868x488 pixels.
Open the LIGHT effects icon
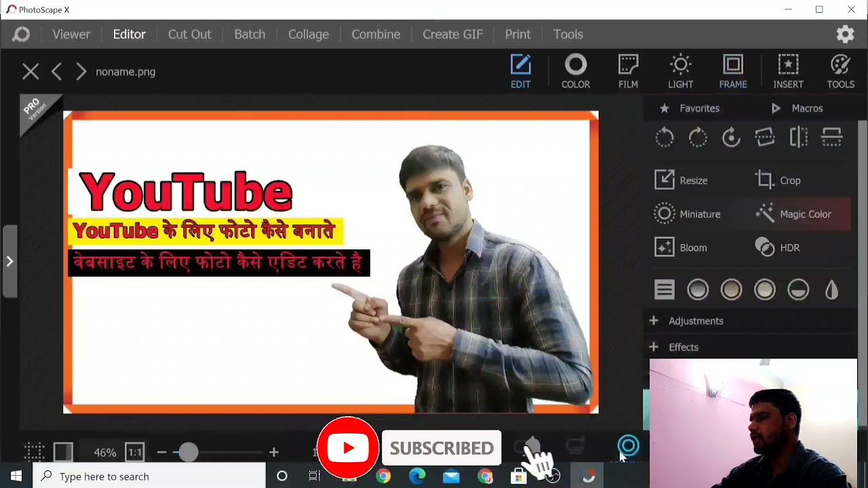[x=680, y=72]
